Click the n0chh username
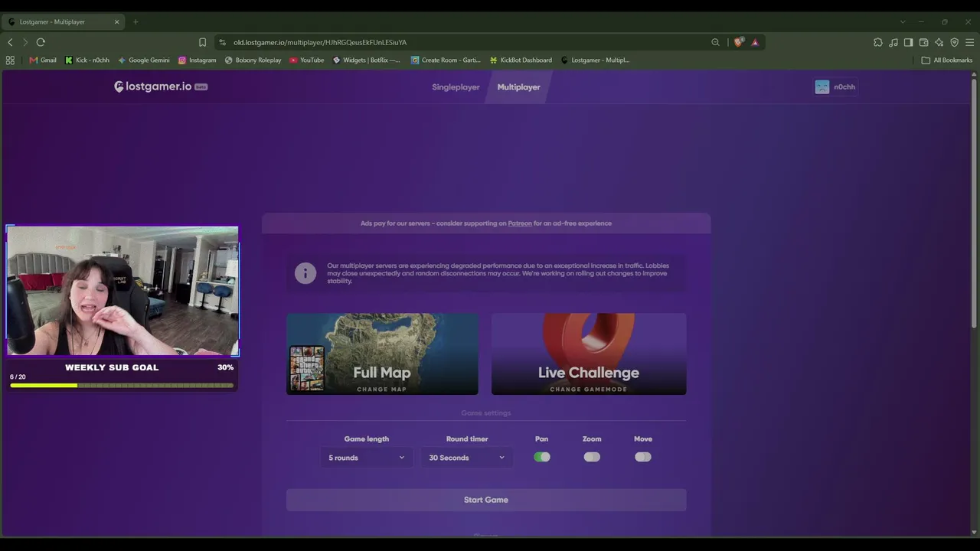Viewport: 980px width, 551px height. tap(844, 87)
